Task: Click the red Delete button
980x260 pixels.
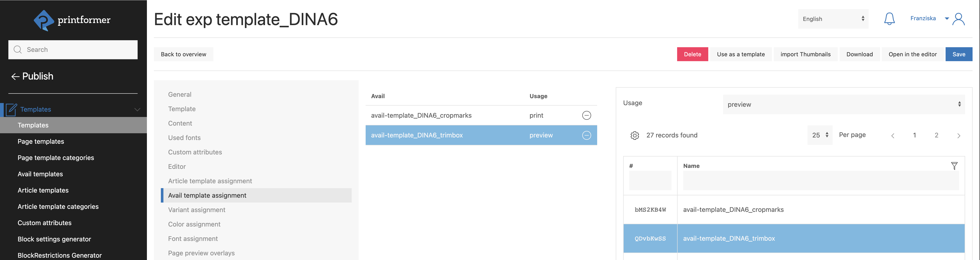Action: (x=692, y=54)
